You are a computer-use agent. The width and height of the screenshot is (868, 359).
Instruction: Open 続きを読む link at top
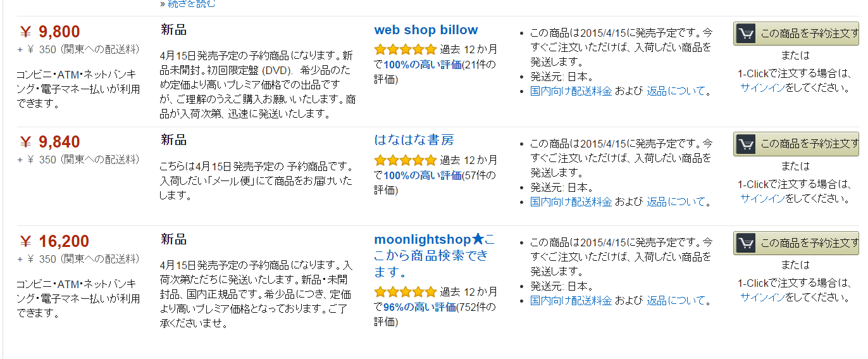[x=188, y=4]
